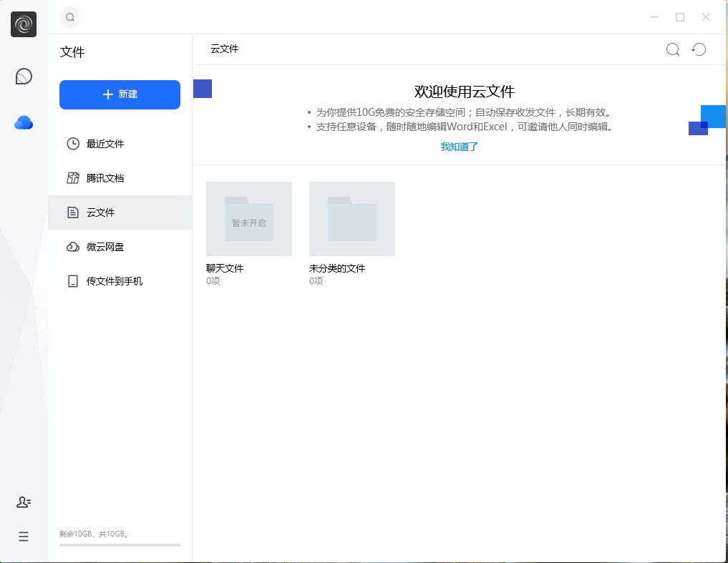Click the user avatar at top-left
Image resolution: width=728 pixels, height=563 pixels.
[24, 24]
